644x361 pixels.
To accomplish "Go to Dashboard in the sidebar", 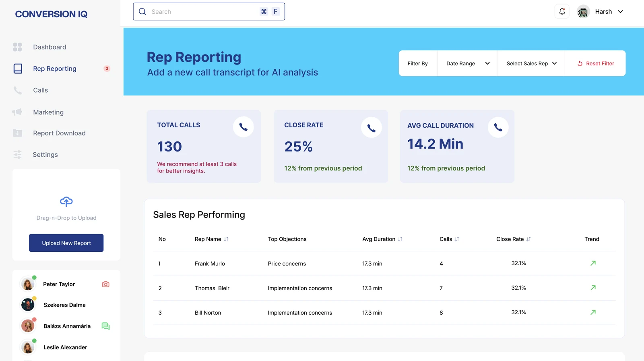I will point(50,47).
